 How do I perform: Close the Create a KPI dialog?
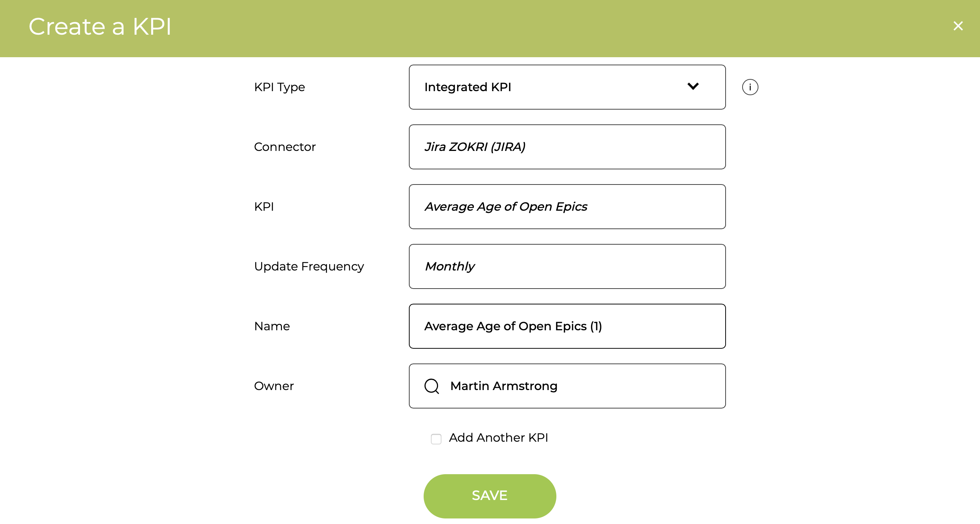(x=958, y=26)
